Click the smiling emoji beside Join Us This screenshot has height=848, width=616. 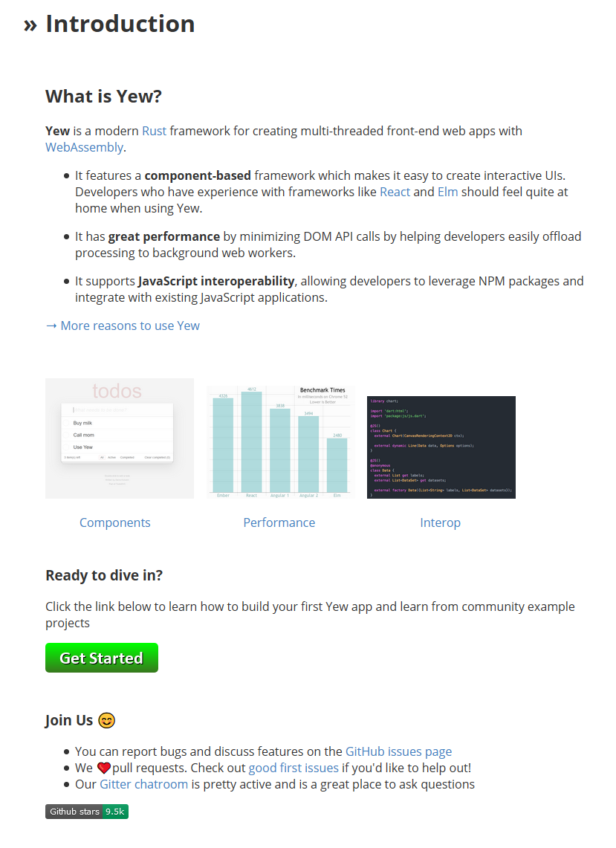(106, 720)
